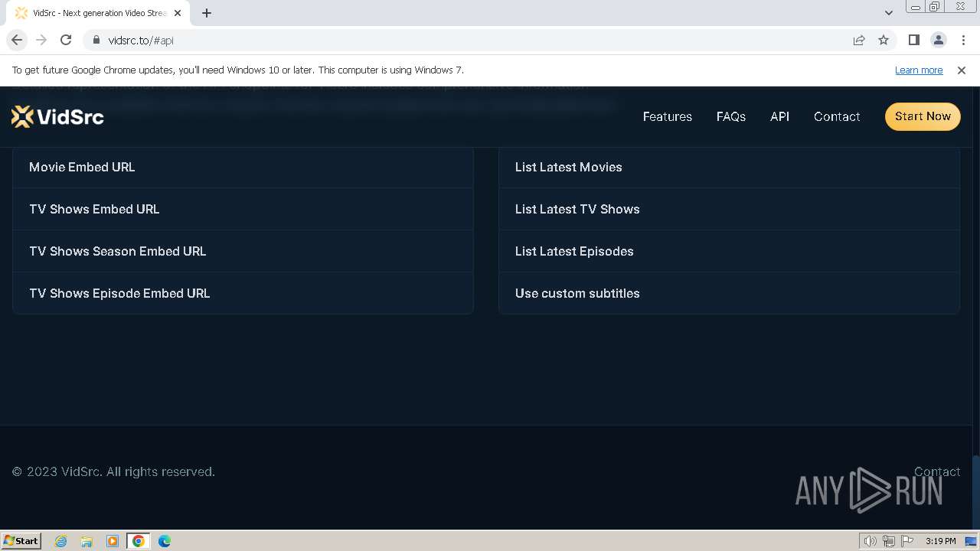Click the network tray icon
This screenshot has width=980, height=551.
(889, 541)
